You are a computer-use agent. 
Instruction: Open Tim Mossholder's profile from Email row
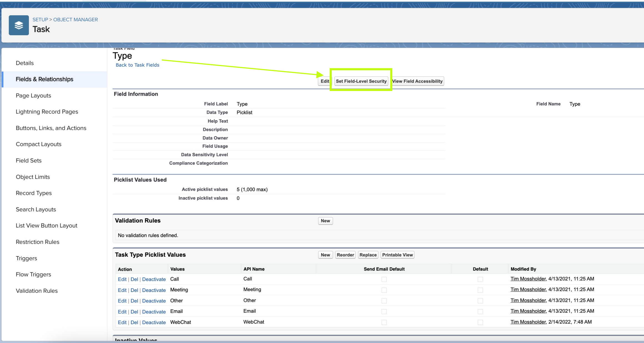pyautogui.click(x=527, y=311)
